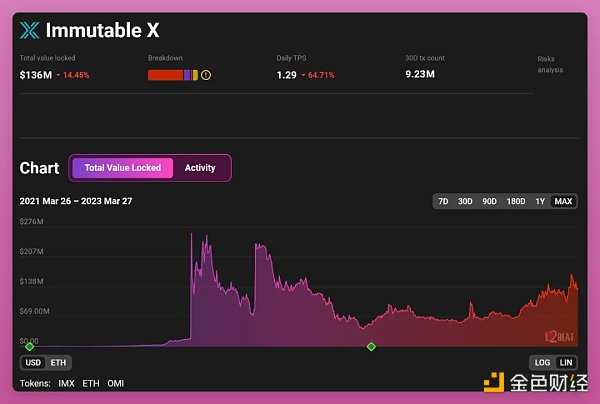Switch chart currency to USD
600x404 pixels.
[x=34, y=362]
